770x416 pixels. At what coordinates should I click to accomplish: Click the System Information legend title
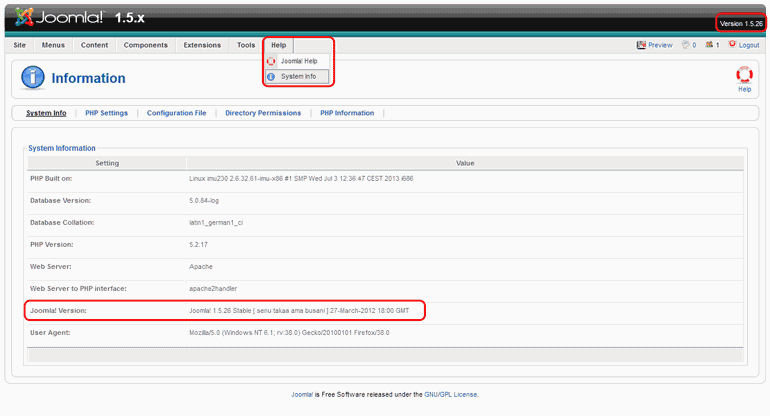pos(62,148)
